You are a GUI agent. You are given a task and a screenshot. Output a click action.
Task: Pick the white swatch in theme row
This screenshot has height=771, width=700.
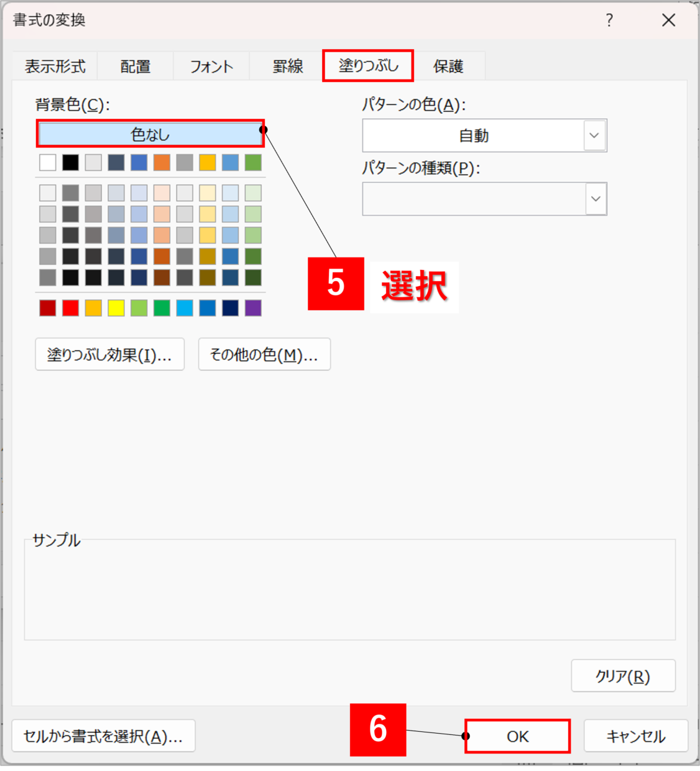[48, 162]
